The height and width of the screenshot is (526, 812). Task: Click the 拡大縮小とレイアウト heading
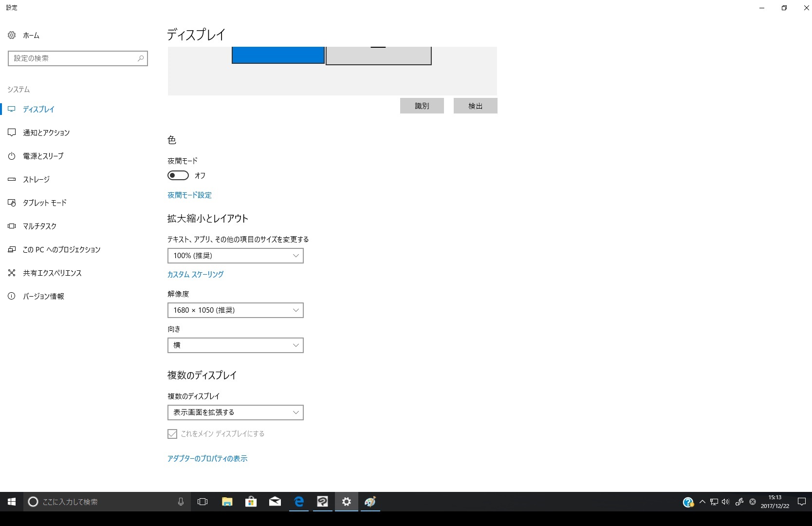click(208, 219)
